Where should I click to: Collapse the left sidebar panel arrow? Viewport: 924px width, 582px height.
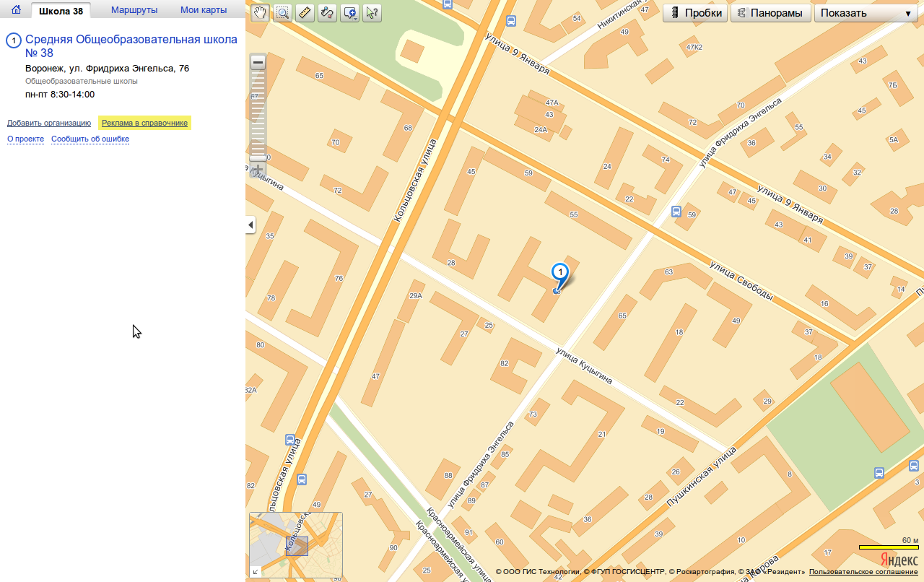click(x=250, y=225)
